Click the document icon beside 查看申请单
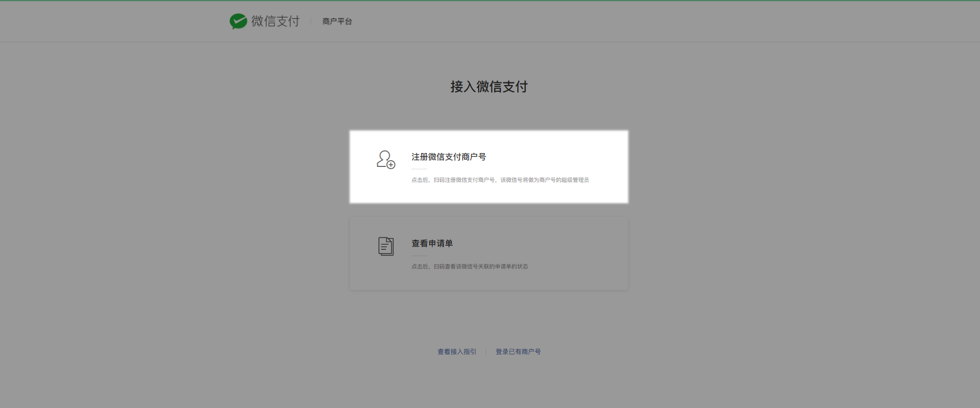 point(386,246)
